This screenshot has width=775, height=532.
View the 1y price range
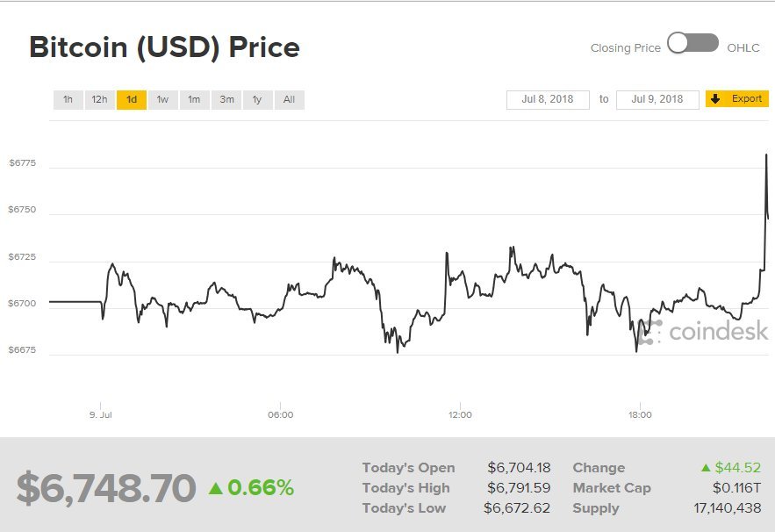pyautogui.click(x=257, y=100)
